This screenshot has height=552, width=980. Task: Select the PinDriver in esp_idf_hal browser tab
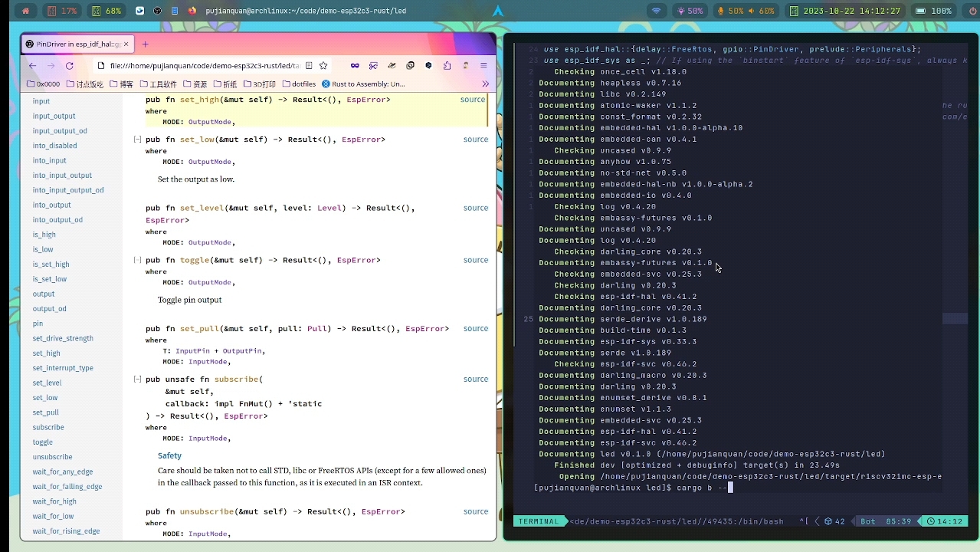point(77,44)
